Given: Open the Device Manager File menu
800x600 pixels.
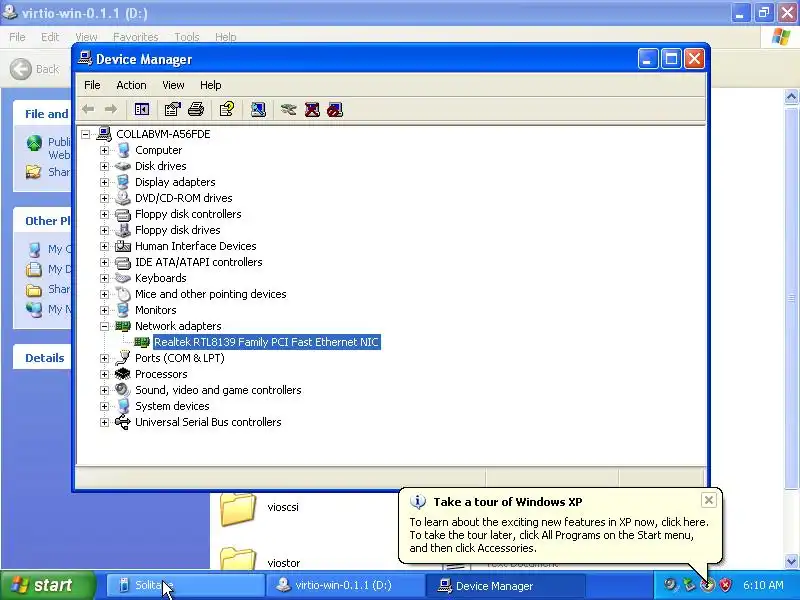Looking at the screenshot, I should click(x=92, y=85).
